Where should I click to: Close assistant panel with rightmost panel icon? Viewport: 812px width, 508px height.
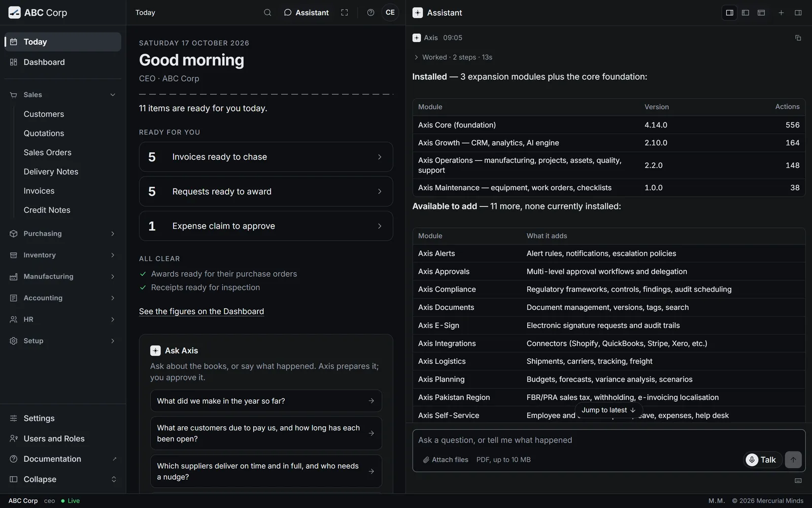tap(798, 13)
